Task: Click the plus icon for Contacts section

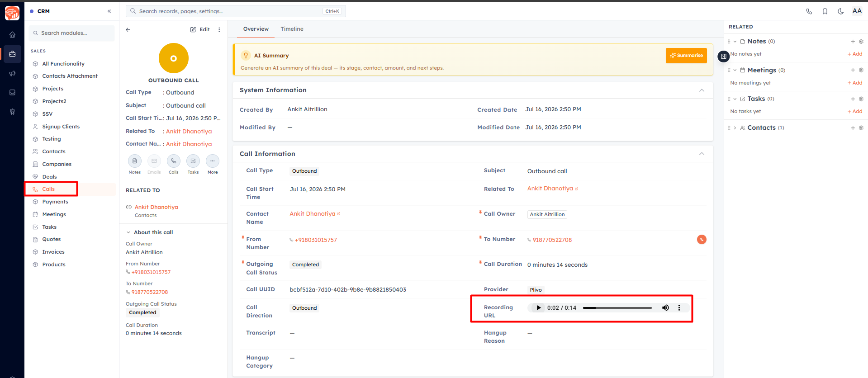Action: click(853, 128)
